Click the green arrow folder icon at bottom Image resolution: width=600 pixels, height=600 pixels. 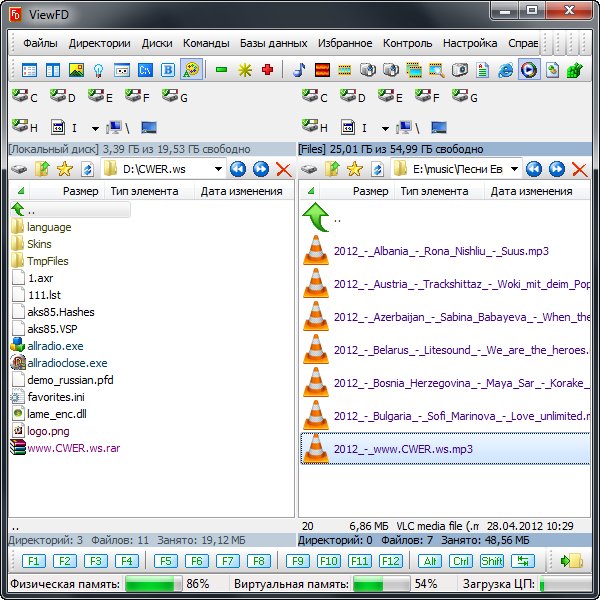pos(571,561)
